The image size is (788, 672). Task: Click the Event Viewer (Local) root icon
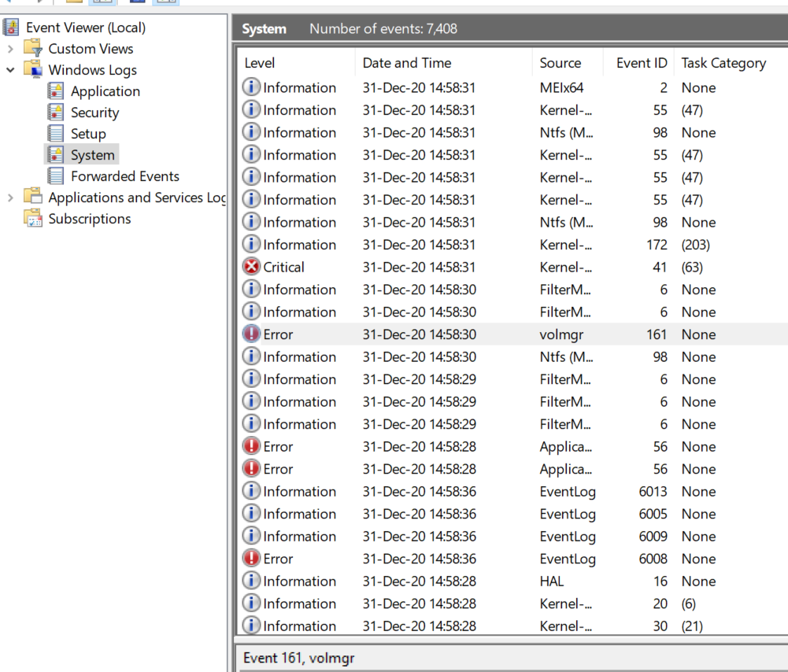(x=11, y=28)
